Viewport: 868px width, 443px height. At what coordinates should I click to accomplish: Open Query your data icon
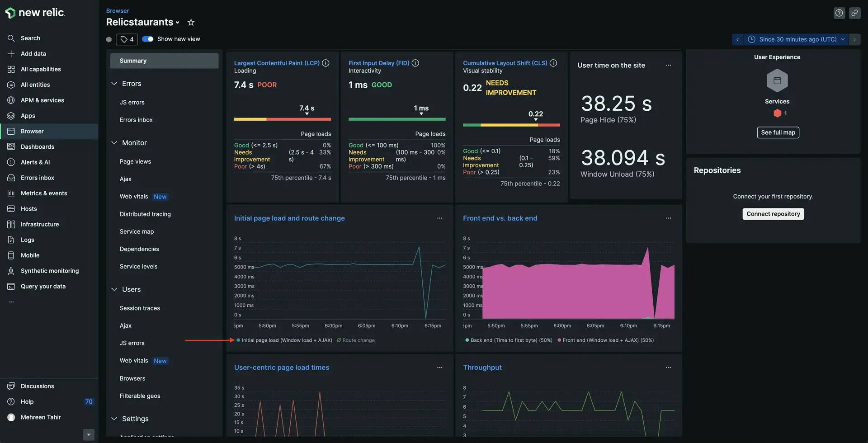click(11, 287)
